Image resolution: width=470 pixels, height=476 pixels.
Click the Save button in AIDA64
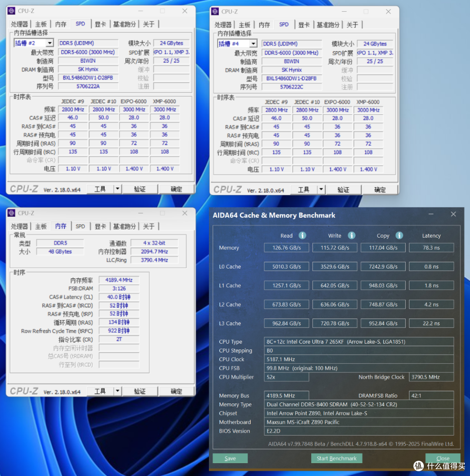click(230, 458)
